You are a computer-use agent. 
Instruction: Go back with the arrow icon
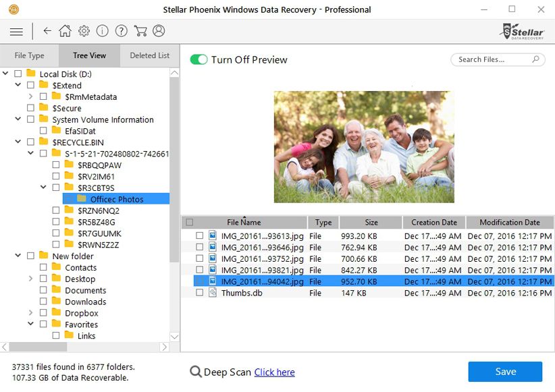coord(47,31)
